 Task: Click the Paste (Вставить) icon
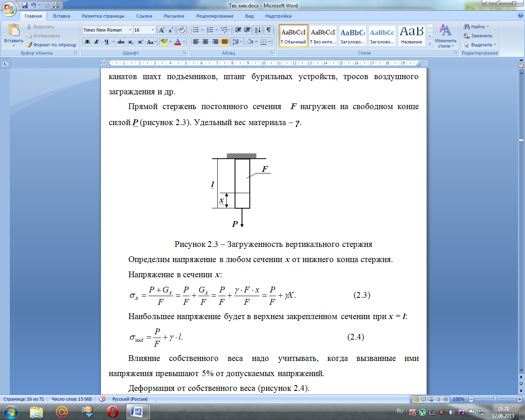14,31
